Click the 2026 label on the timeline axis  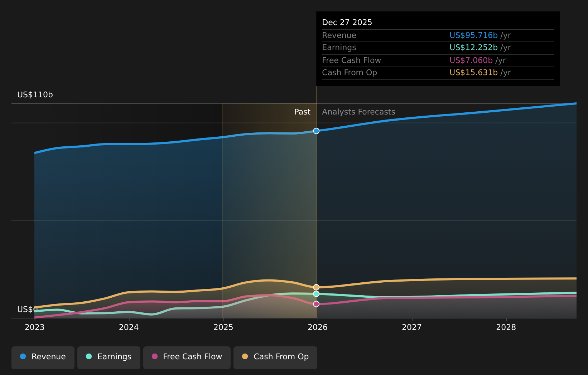[318, 327]
